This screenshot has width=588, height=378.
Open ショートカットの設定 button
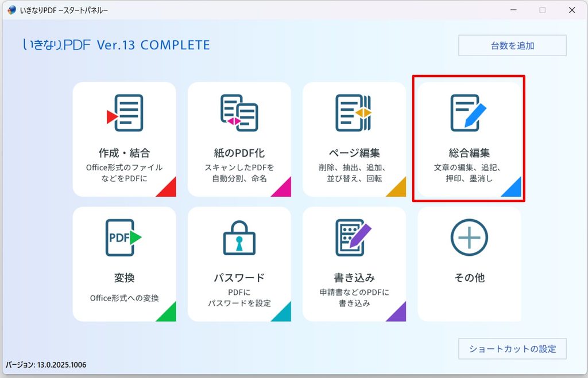click(512, 349)
